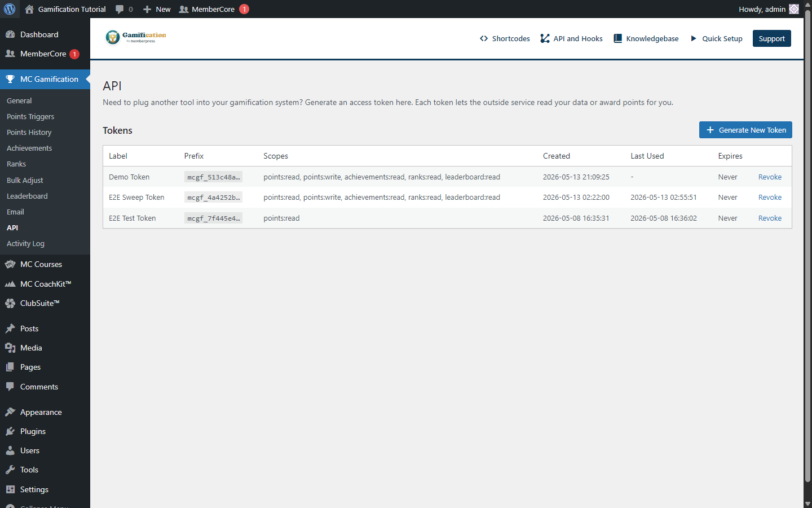Click the Comments speech bubble sidebar icon
The width and height of the screenshot is (812, 508).
coord(10,387)
